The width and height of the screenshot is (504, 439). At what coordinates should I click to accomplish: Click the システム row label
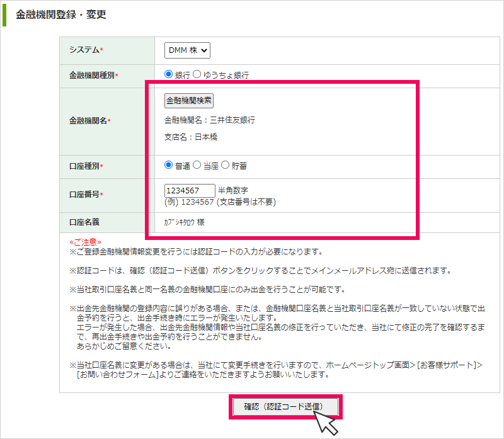click(86, 50)
